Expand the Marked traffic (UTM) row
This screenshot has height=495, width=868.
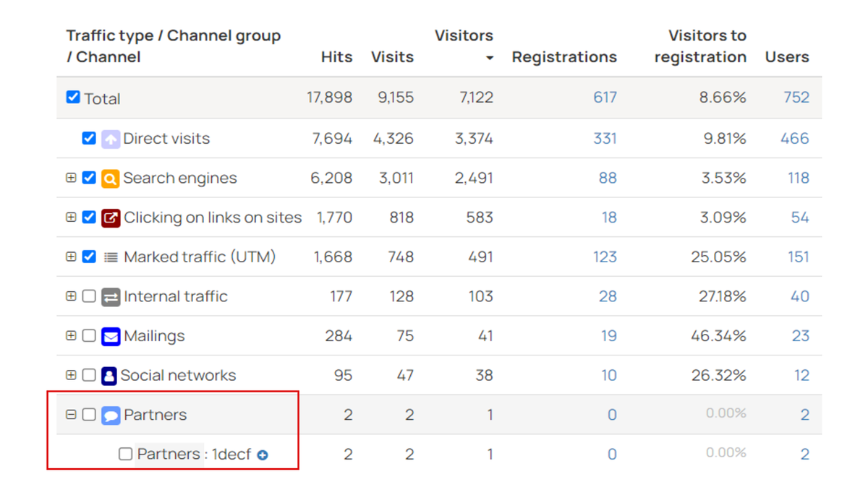[x=71, y=257]
